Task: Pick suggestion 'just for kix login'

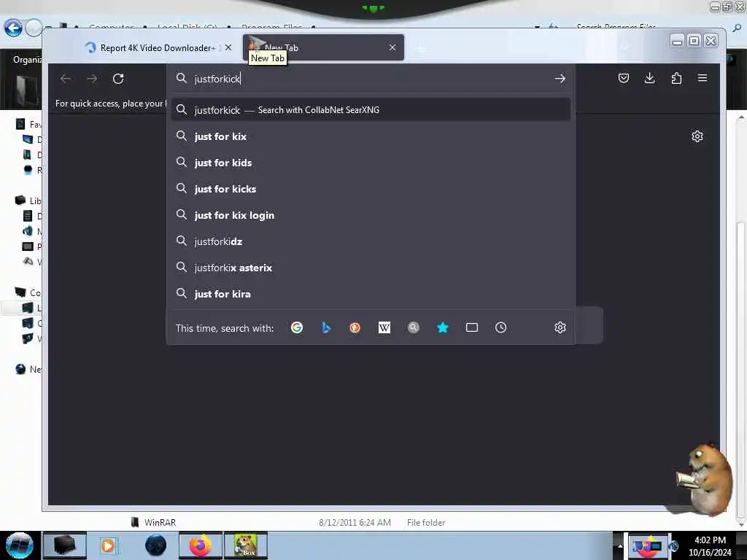Action: point(371,215)
